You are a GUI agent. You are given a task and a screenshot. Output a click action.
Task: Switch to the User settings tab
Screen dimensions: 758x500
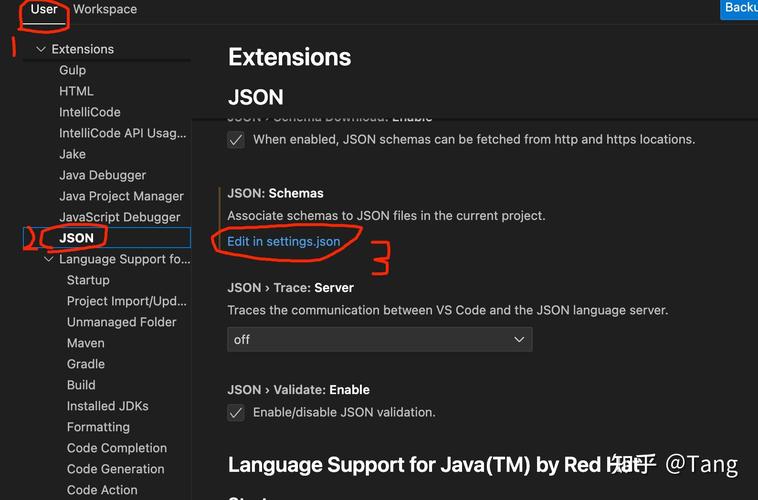[x=44, y=9]
